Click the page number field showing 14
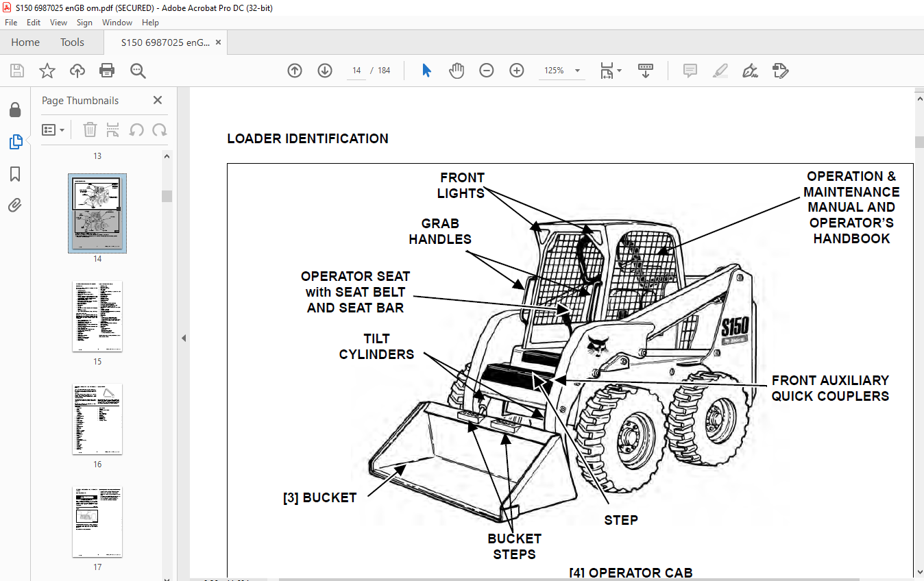Viewport: 924px width, 581px height. (356, 71)
